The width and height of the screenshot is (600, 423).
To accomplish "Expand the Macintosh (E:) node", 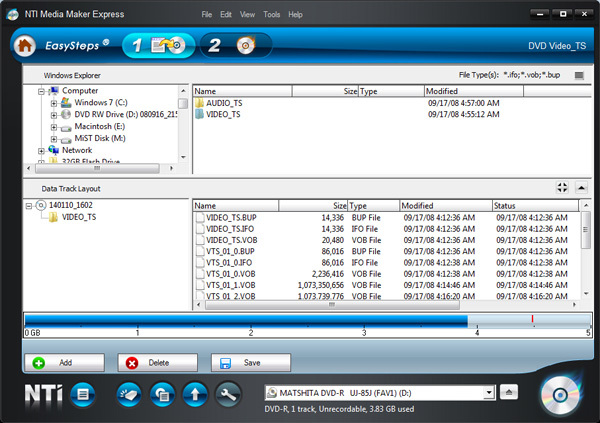I will [54, 127].
